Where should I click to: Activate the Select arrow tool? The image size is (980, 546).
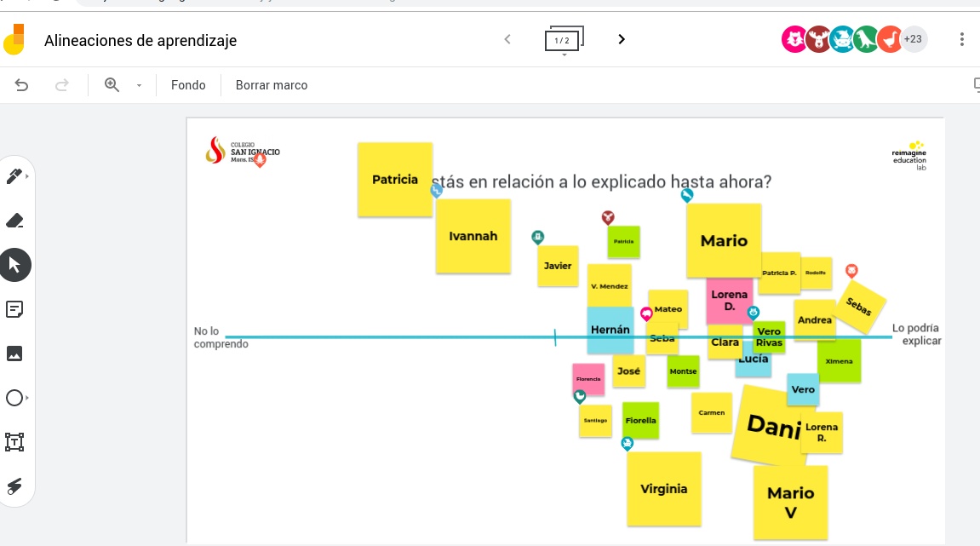pos(15,265)
